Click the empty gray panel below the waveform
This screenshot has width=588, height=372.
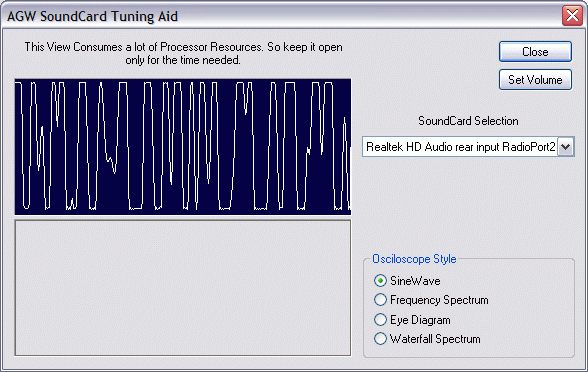(183, 288)
